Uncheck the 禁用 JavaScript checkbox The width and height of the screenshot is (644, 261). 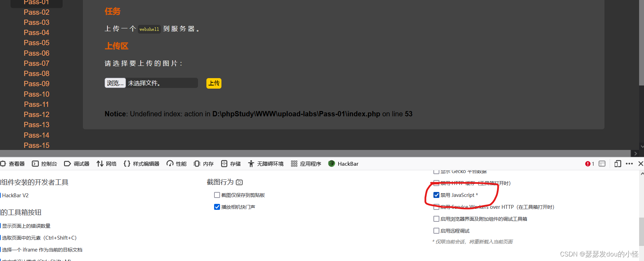pyautogui.click(x=436, y=195)
